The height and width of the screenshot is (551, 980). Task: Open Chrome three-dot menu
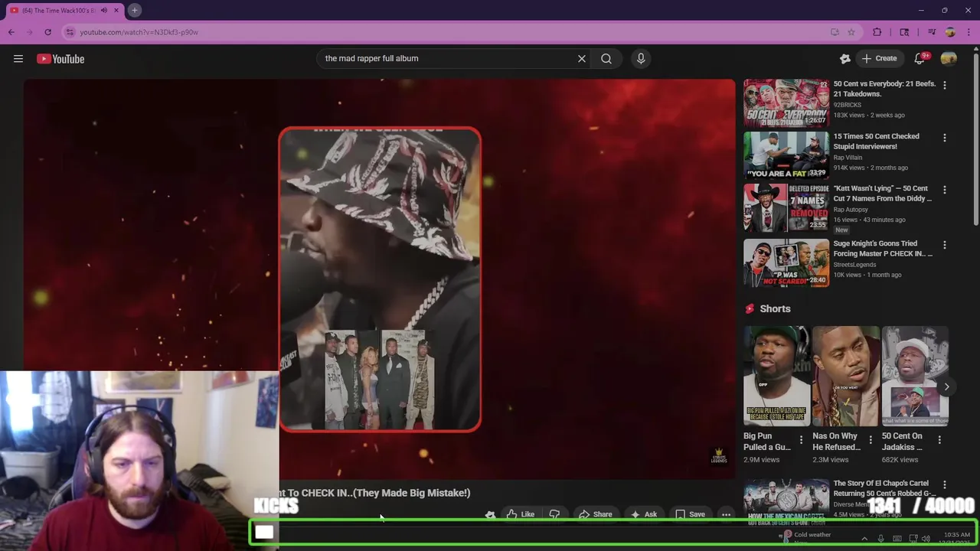tap(969, 32)
